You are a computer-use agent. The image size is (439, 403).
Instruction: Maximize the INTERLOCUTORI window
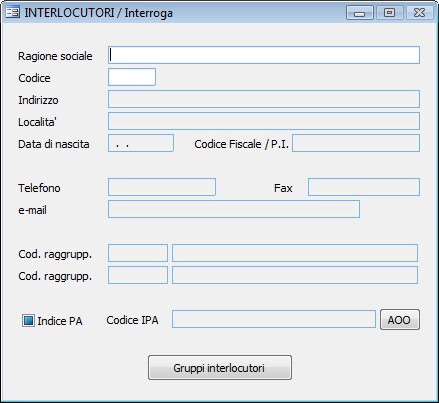coord(389,13)
